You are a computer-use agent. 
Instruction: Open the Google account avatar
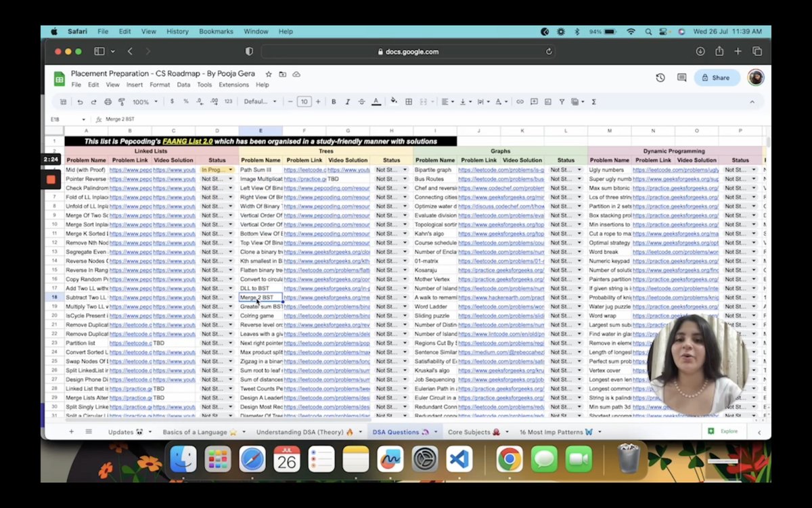coord(756,77)
